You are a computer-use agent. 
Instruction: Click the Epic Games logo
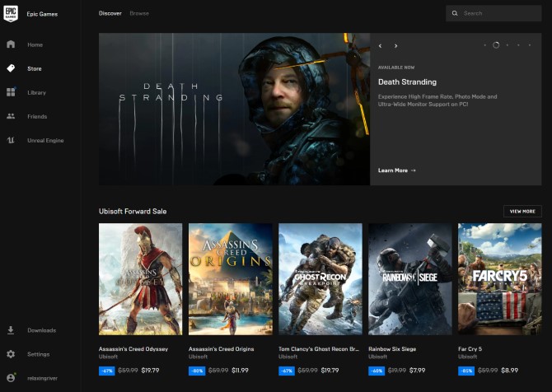(x=11, y=13)
